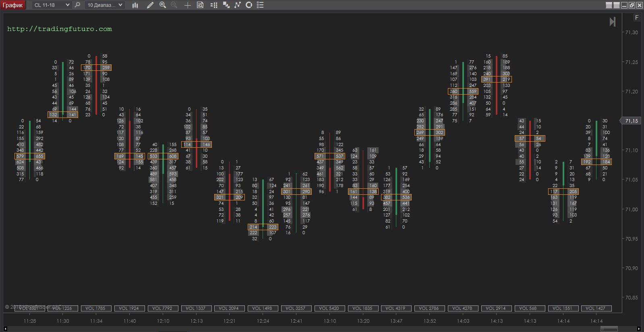The width and height of the screenshot is (644, 332).
Task: Activate the crosshair cursor tool
Action: 188,5
